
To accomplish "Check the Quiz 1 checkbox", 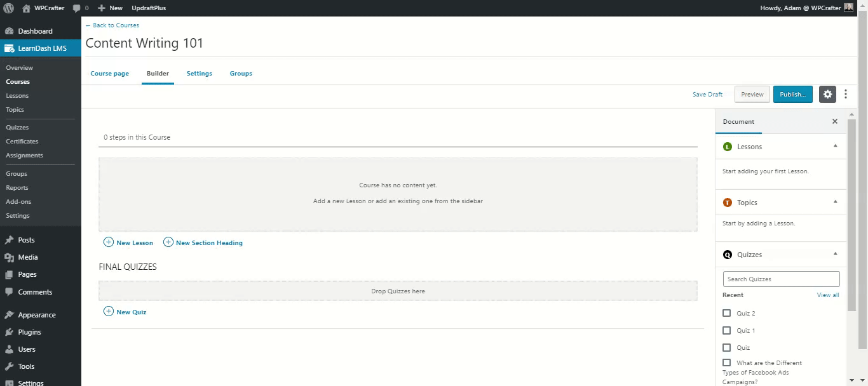I will pyautogui.click(x=727, y=330).
